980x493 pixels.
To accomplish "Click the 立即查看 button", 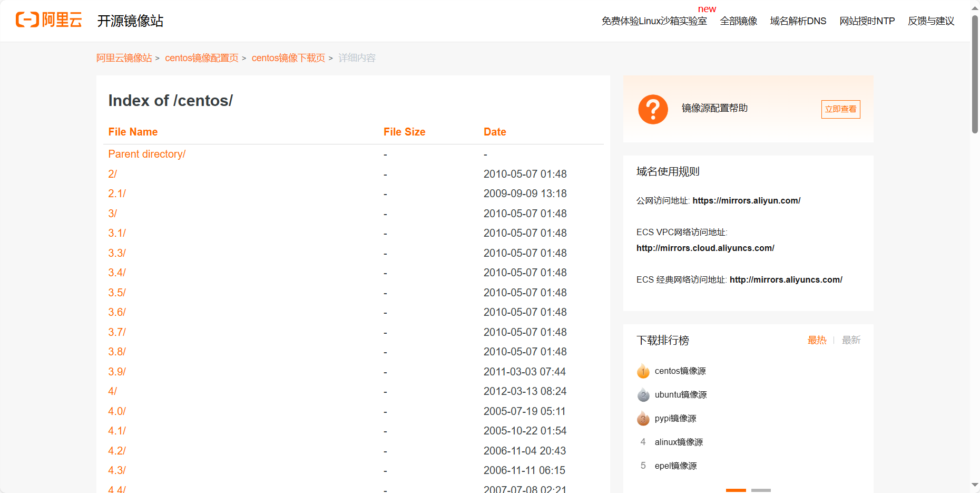I will click(840, 109).
